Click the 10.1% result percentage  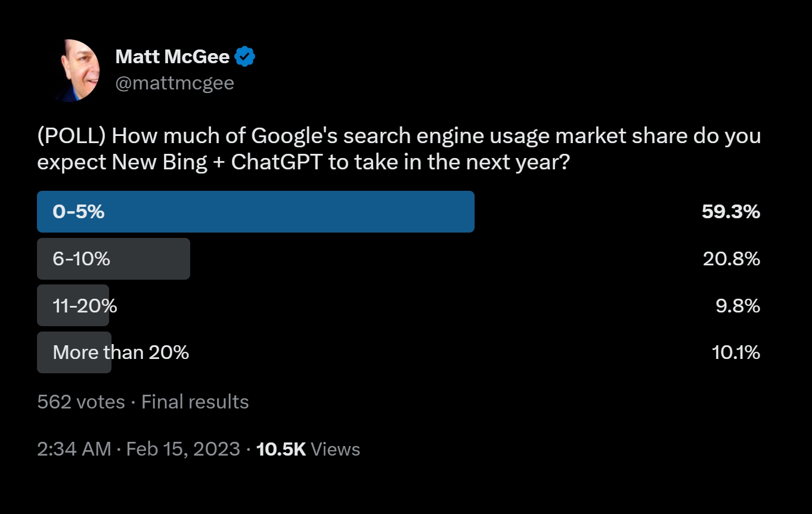coord(736,353)
